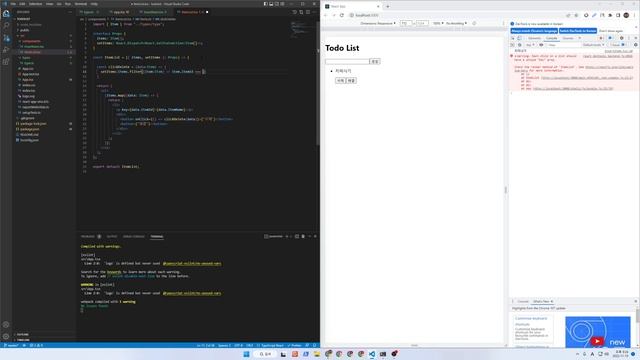Clear the DevTools console

pos(520,45)
